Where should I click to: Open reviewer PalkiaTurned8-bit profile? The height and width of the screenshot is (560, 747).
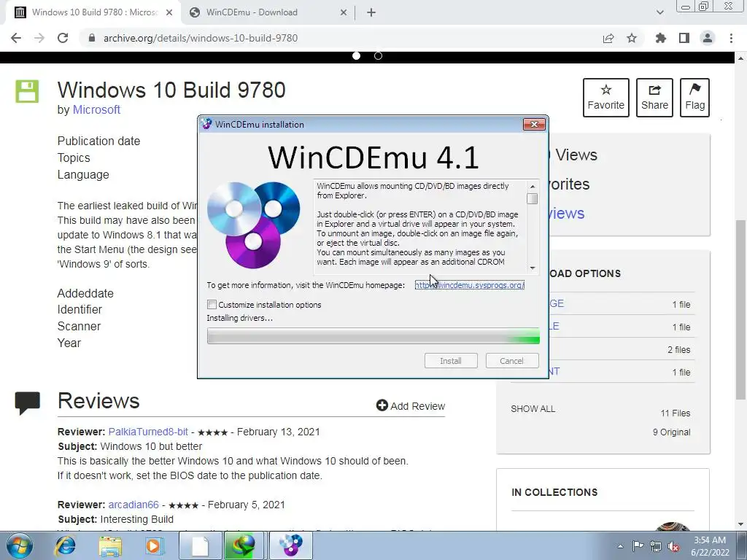[148, 432]
